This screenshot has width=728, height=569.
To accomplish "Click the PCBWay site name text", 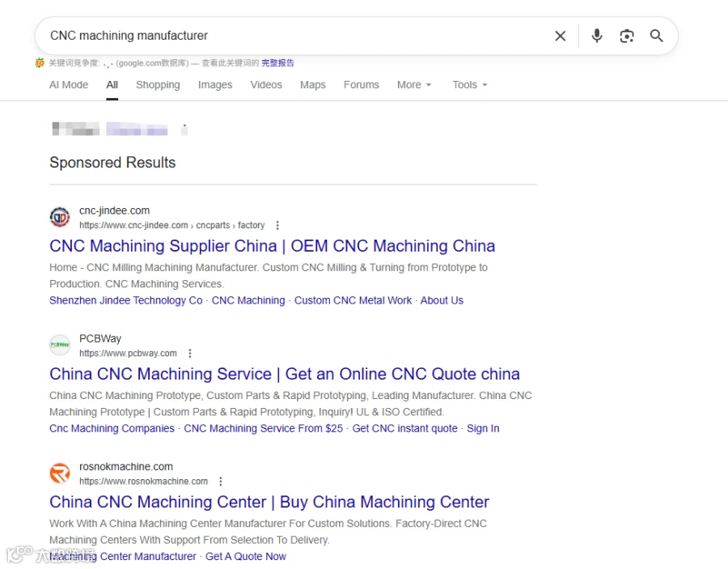I will 100,338.
